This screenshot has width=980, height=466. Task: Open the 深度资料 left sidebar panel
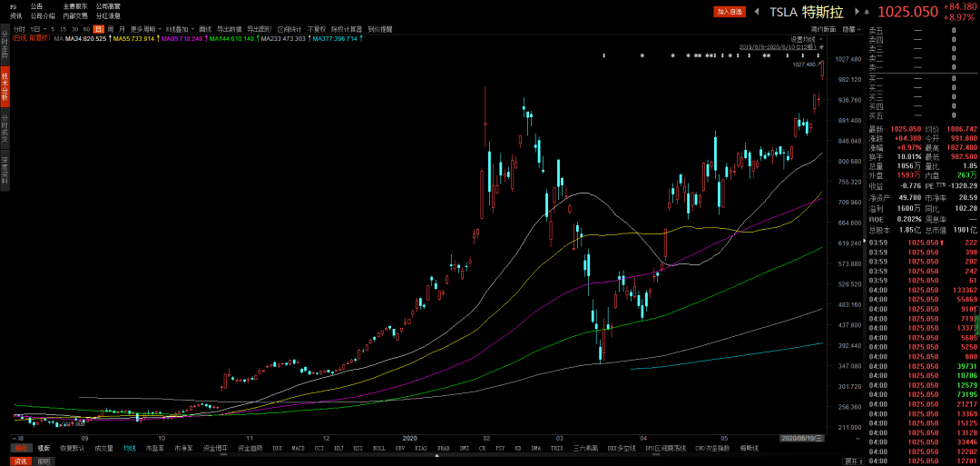pyautogui.click(x=5, y=172)
